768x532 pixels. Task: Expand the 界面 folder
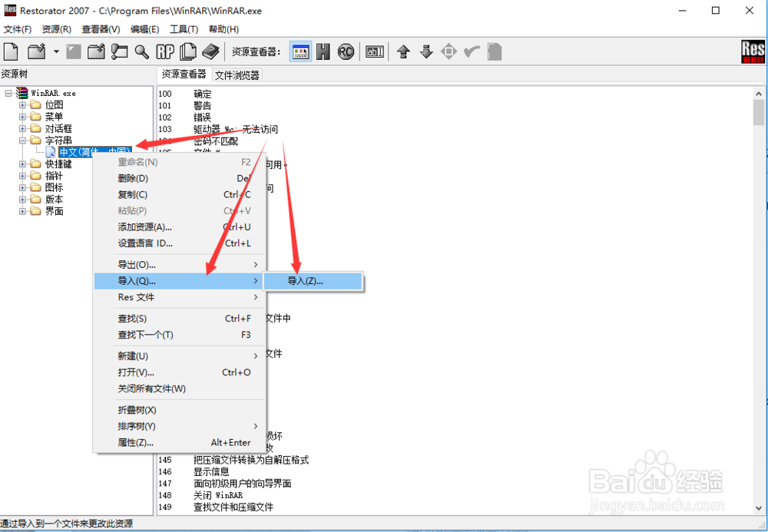(x=22, y=211)
